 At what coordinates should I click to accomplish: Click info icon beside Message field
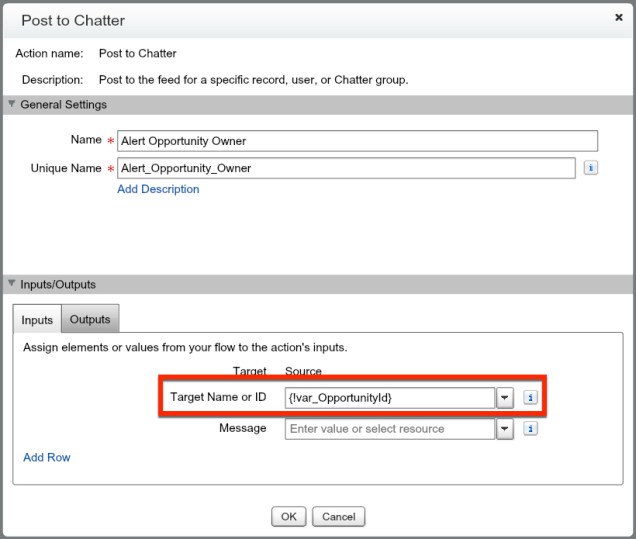pyautogui.click(x=531, y=429)
